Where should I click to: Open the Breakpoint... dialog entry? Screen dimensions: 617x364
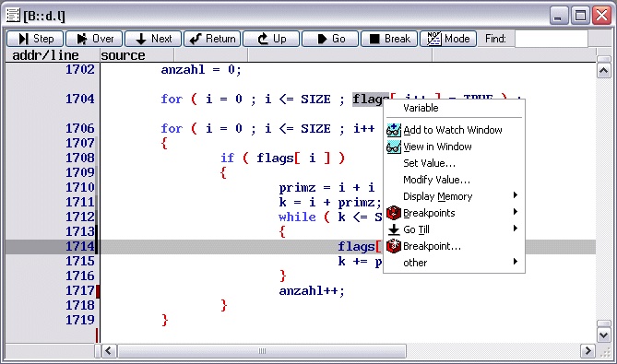pyautogui.click(x=454, y=246)
